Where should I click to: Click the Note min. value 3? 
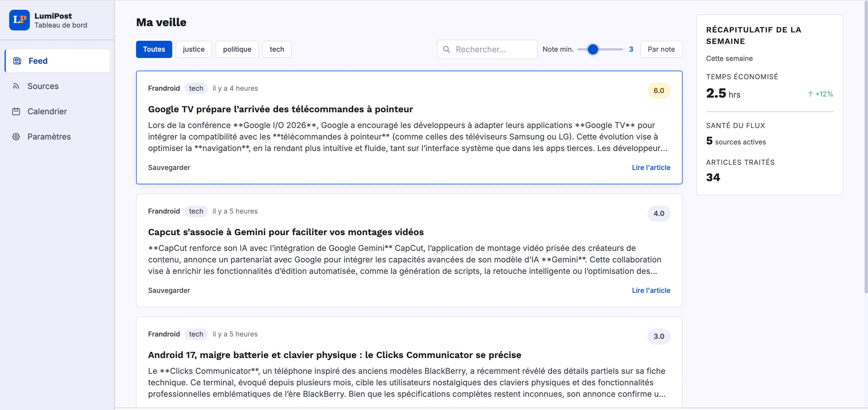pos(631,50)
